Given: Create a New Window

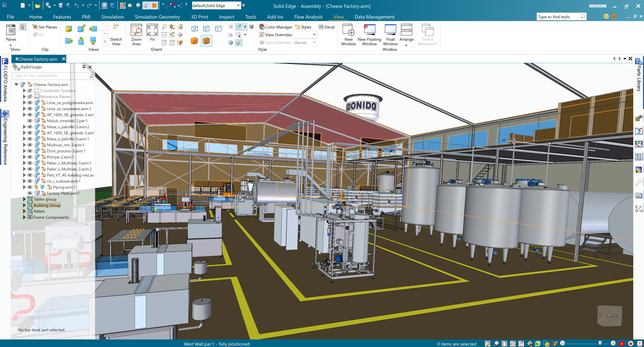Looking at the screenshot, I should point(348,35).
